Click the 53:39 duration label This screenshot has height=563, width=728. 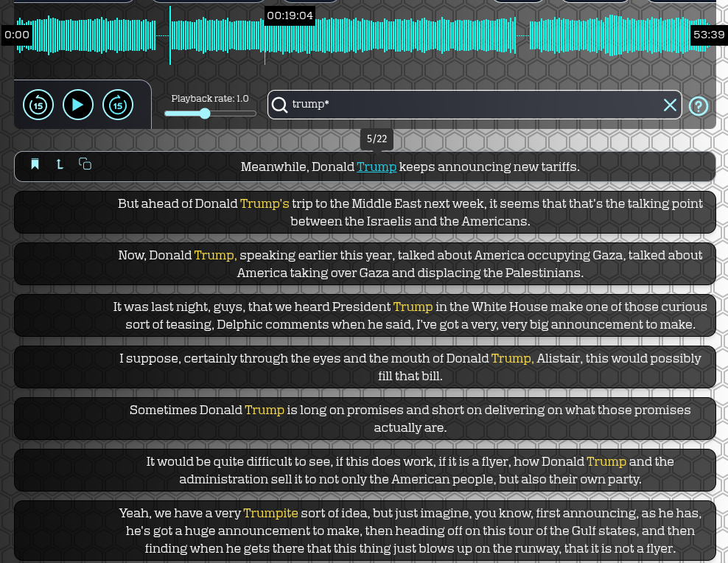[709, 35]
